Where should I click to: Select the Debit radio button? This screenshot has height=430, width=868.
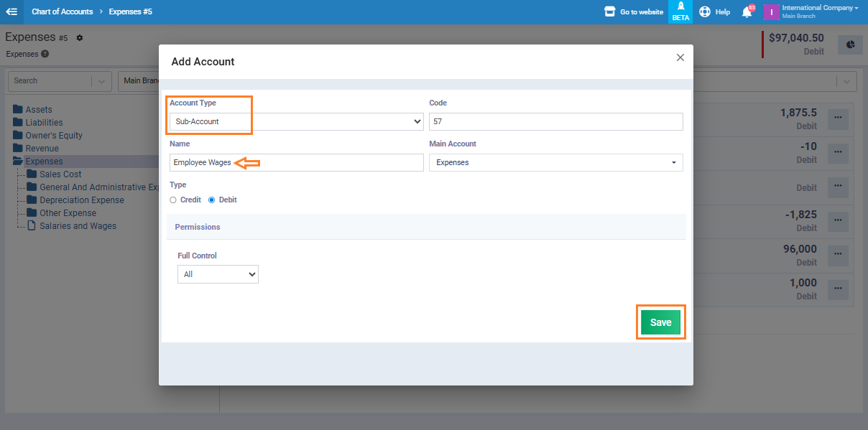[x=212, y=200]
